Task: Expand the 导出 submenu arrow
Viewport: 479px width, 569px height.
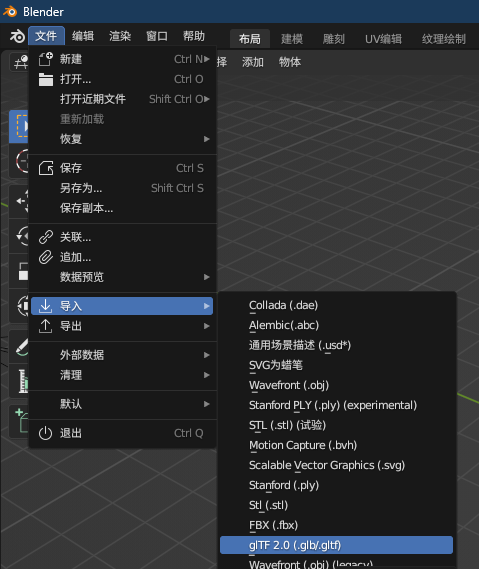Action: 207,326
